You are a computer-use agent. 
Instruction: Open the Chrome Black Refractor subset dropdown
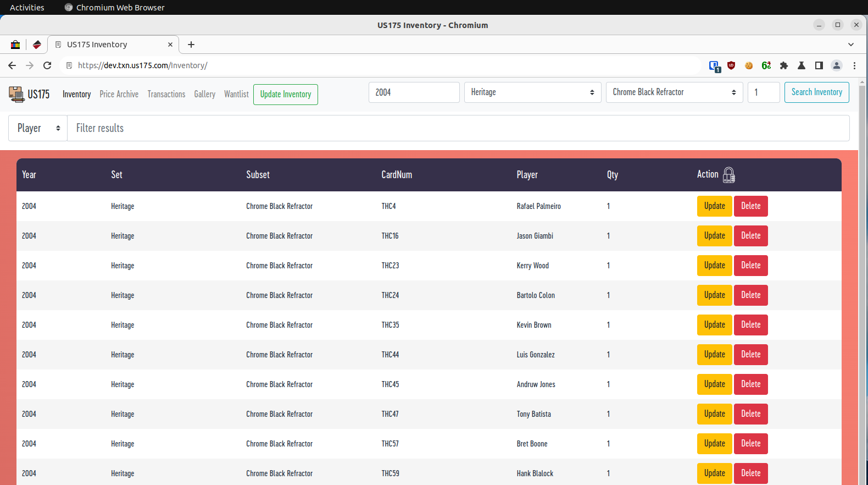pos(674,92)
